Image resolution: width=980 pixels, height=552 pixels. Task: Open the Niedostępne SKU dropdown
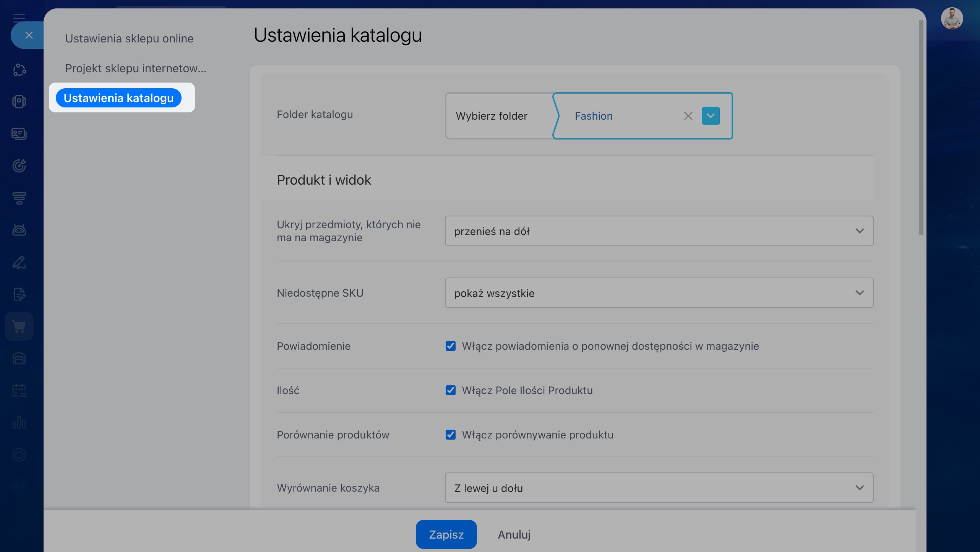[x=659, y=293]
